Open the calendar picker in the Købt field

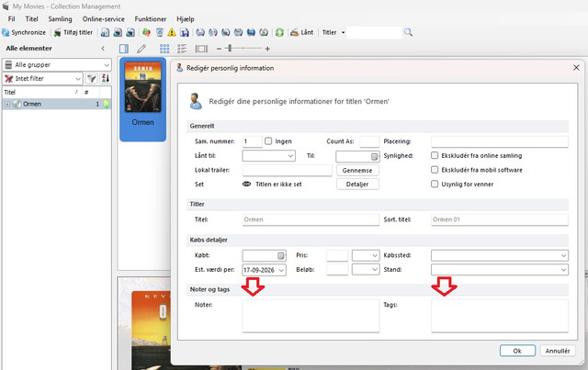click(x=281, y=255)
